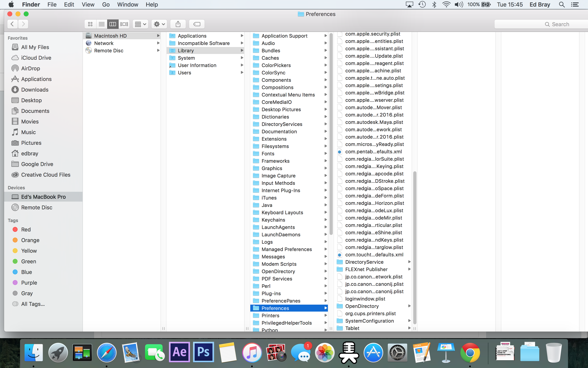This screenshot has height=368, width=588.
Task: Filter by the Red tag
Action: click(x=43, y=230)
